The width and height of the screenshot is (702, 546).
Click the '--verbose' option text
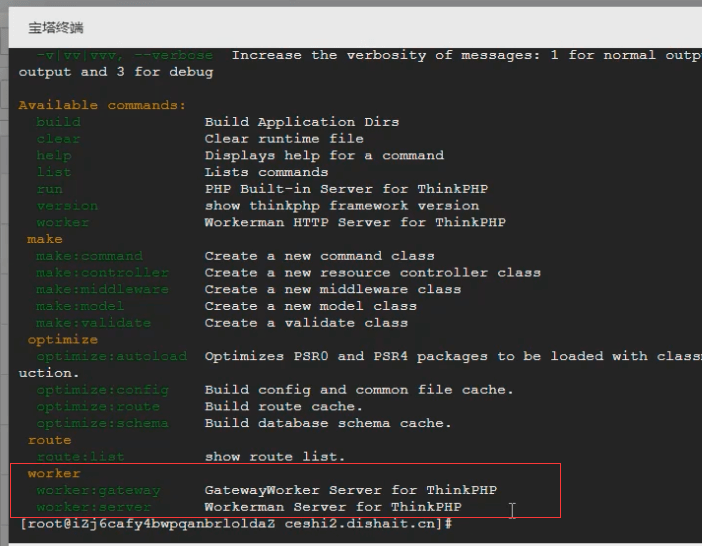(x=174, y=55)
